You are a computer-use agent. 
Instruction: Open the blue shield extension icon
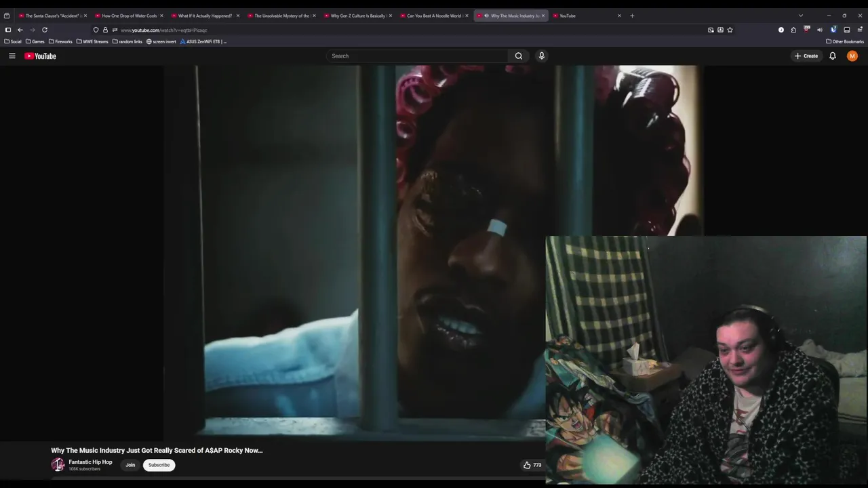coord(833,29)
